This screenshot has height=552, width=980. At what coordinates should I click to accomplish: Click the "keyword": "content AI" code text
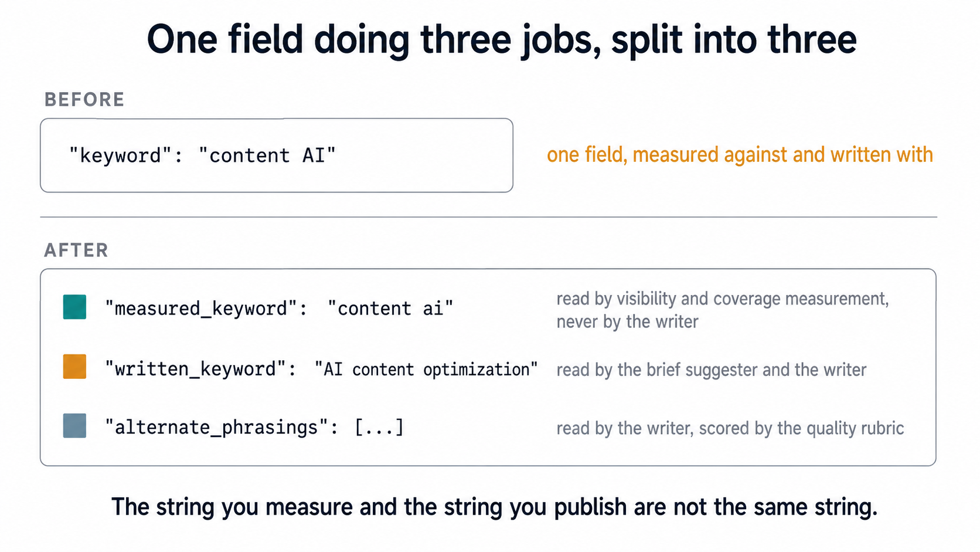[202, 155]
